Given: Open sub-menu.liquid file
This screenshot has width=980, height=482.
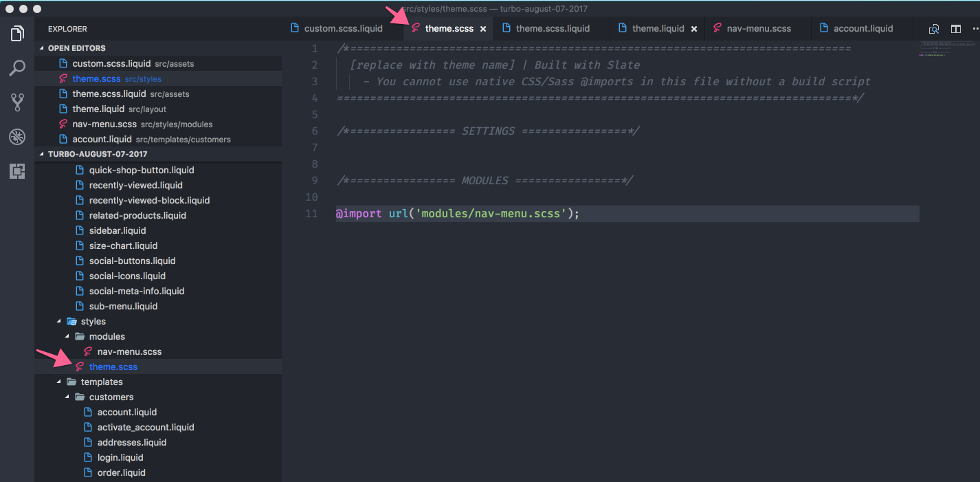Looking at the screenshot, I should 158,306.
